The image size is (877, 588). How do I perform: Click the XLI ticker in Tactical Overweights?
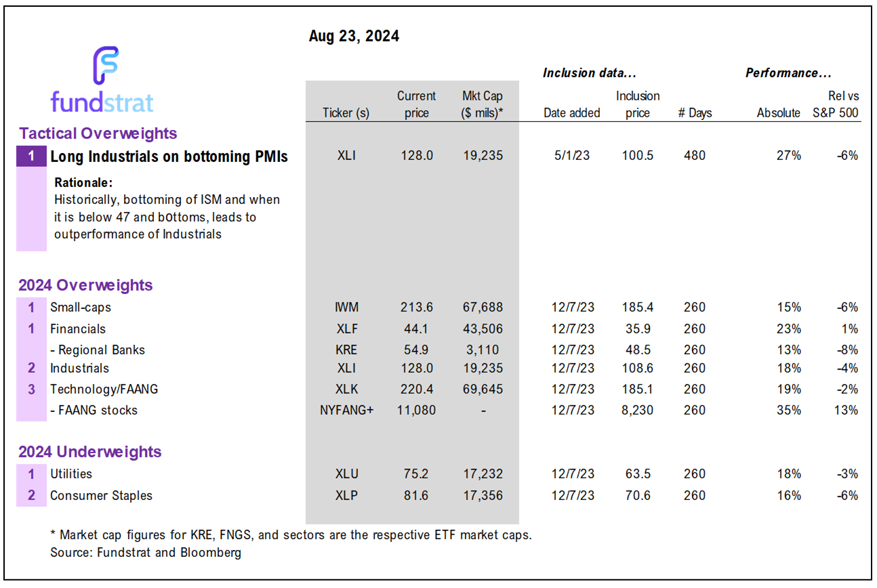pyautogui.click(x=346, y=156)
